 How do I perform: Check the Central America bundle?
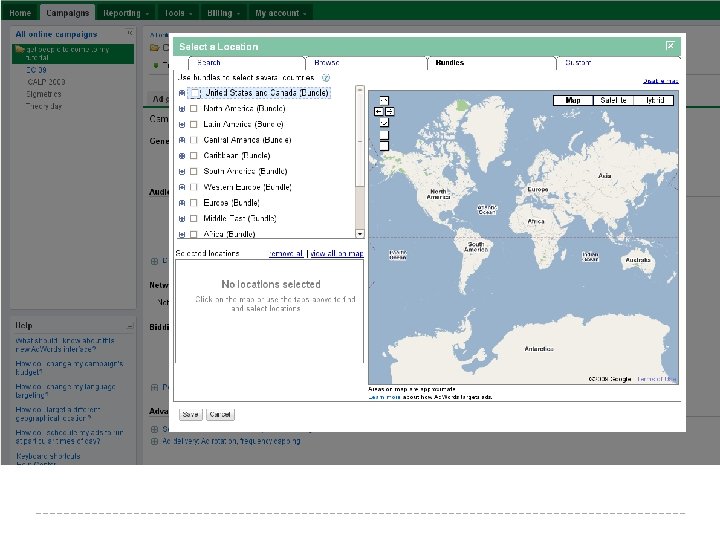point(194,140)
